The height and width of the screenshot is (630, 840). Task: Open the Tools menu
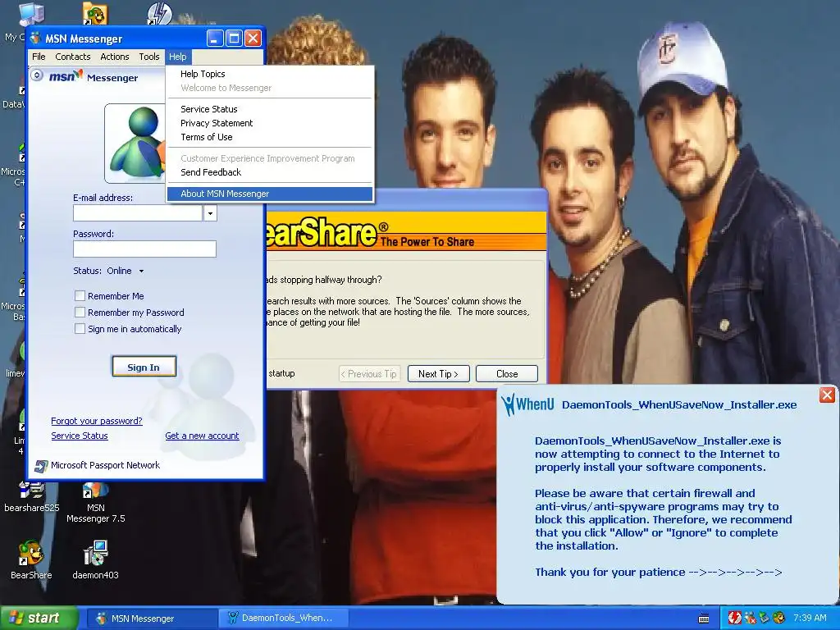tap(149, 57)
